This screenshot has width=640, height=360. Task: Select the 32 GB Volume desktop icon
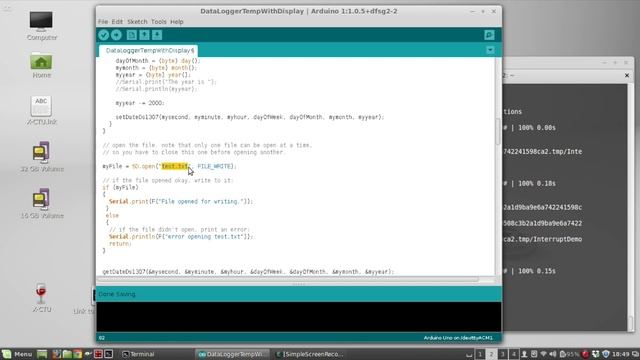point(42,157)
